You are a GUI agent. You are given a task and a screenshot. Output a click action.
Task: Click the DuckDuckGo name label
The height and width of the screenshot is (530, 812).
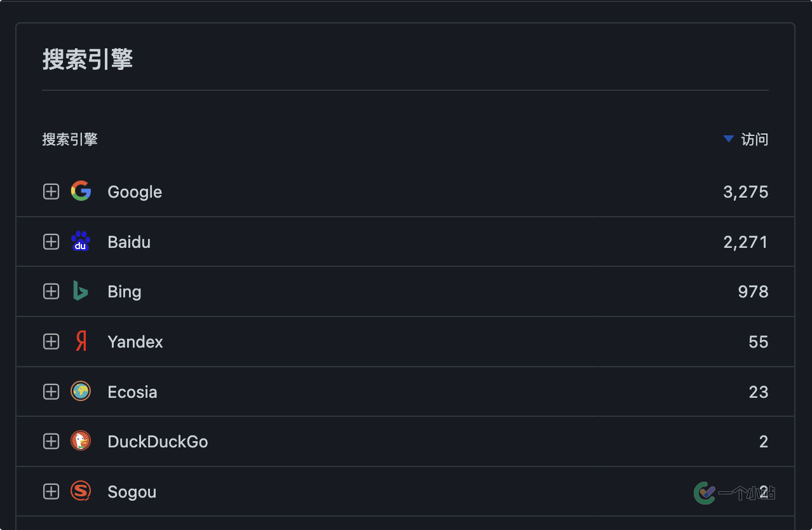158,442
